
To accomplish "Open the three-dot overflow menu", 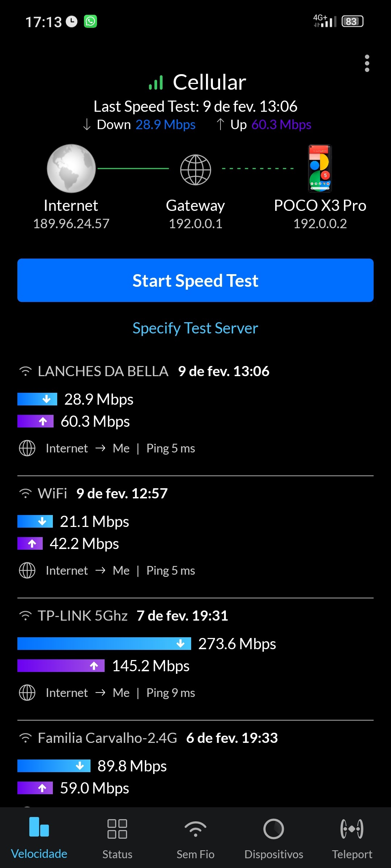I will click(367, 64).
